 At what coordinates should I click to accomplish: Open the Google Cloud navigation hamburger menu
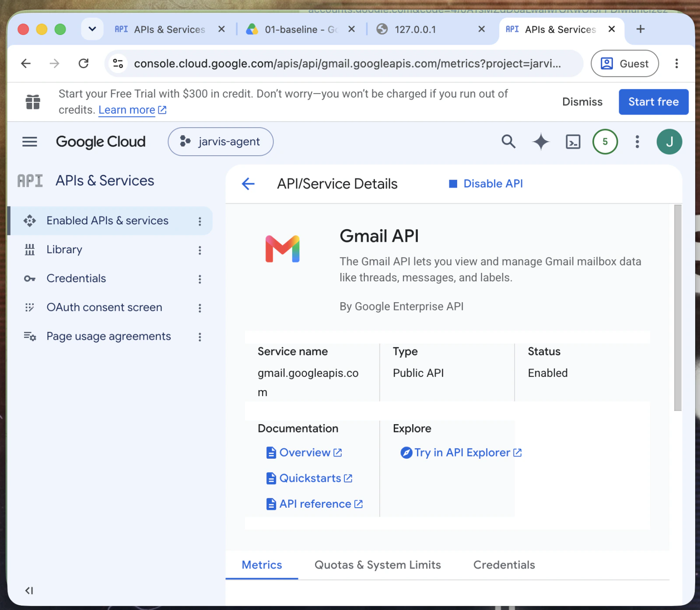click(x=30, y=142)
